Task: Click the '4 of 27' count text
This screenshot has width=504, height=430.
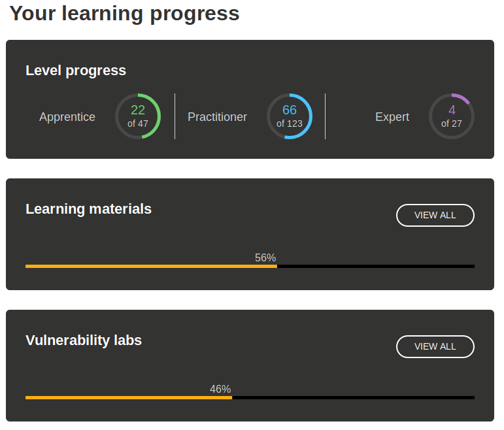Action: pos(452,116)
